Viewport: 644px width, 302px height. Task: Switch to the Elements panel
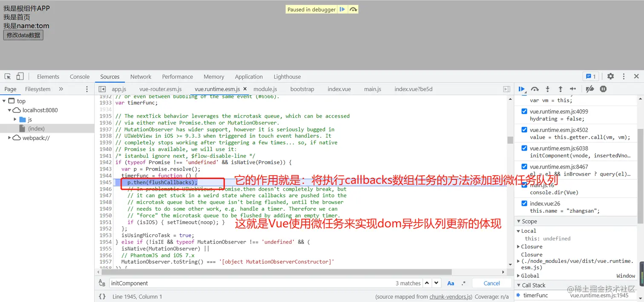coord(48,77)
